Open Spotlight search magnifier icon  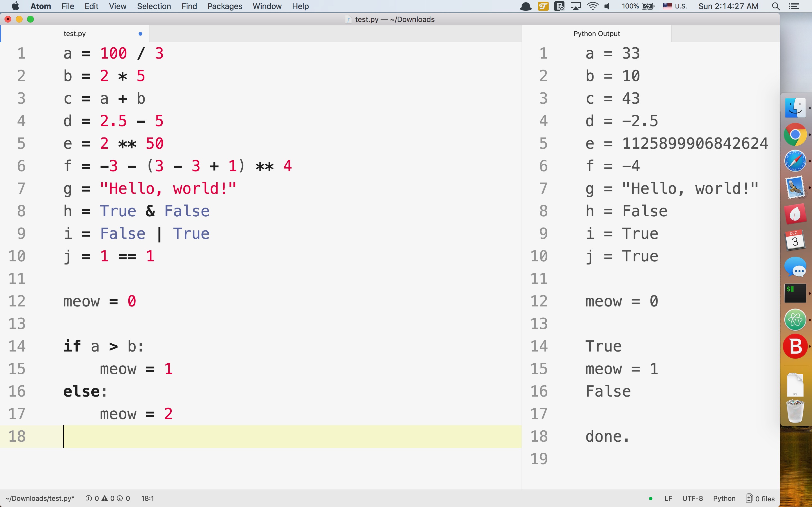[x=775, y=6]
